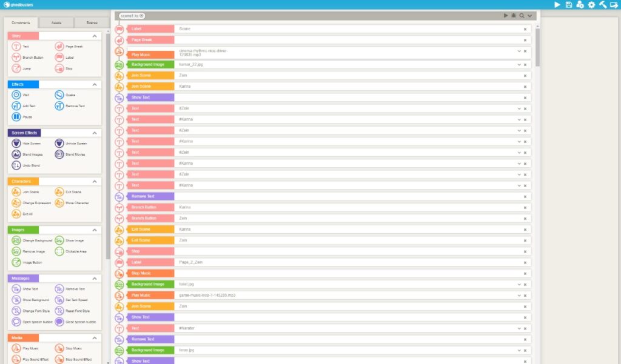Select the Change Expression character icon
The height and width of the screenshot is (364, 621).
point(16,202)
